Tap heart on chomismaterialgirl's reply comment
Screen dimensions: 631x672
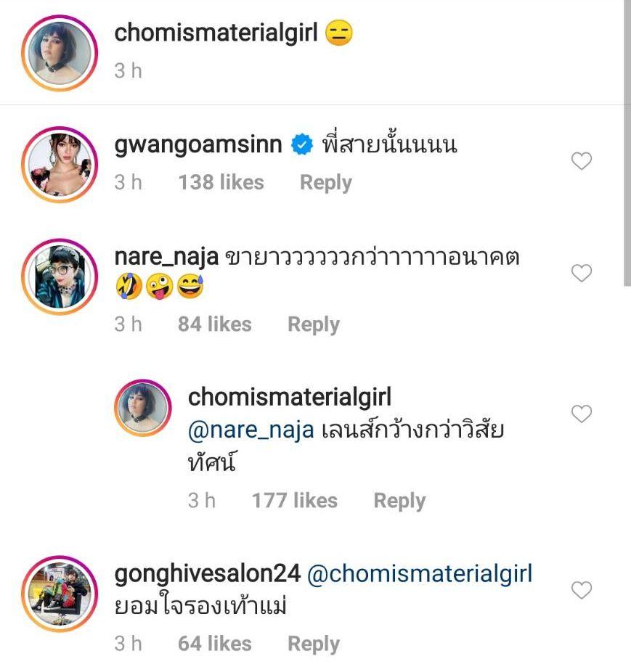[582, 414]
